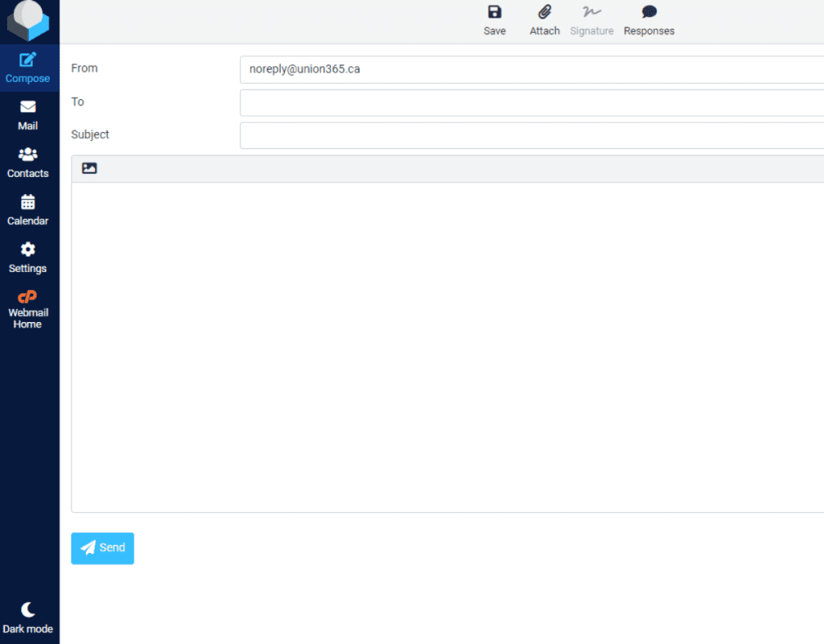Open the Contacts address book
This screenshot has width=824, height=644.
[x=28, y=163]
